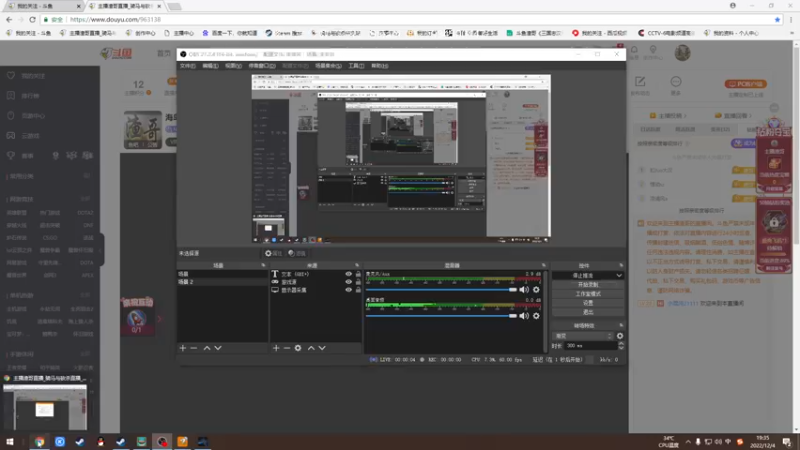Open the 停止推流 dropdown arrow
This screenshot has height=450, width=800.
tap(618, 276)
